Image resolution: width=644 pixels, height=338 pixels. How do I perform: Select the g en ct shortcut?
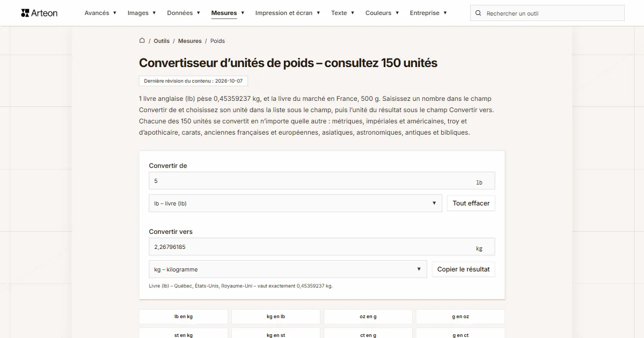[x=460, y=333]
